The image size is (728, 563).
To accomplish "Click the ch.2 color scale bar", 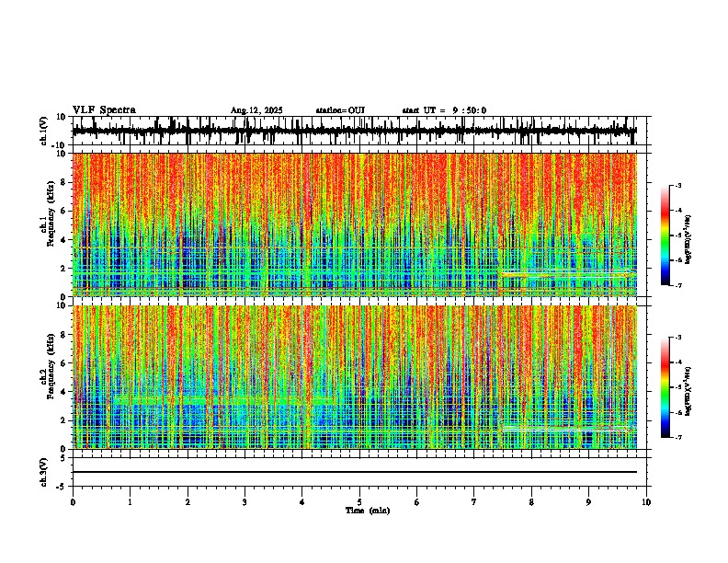I will coord(665,387).
